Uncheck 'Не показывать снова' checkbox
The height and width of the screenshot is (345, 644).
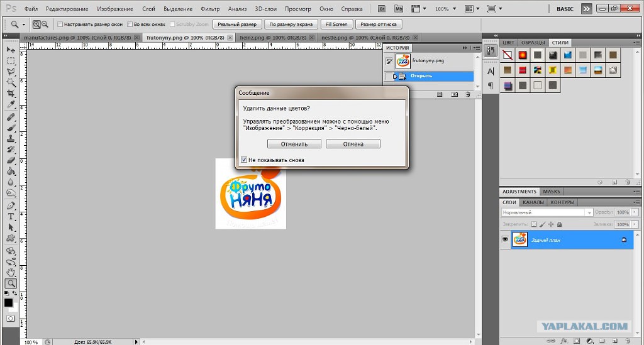click(244, 160)
